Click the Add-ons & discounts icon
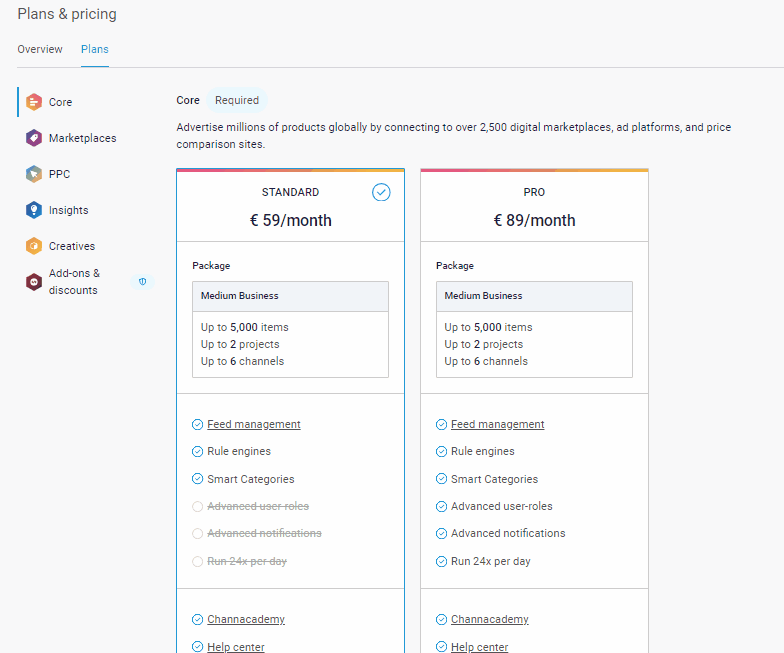Viewport: 784px width, 653px height. click(34, 282)
